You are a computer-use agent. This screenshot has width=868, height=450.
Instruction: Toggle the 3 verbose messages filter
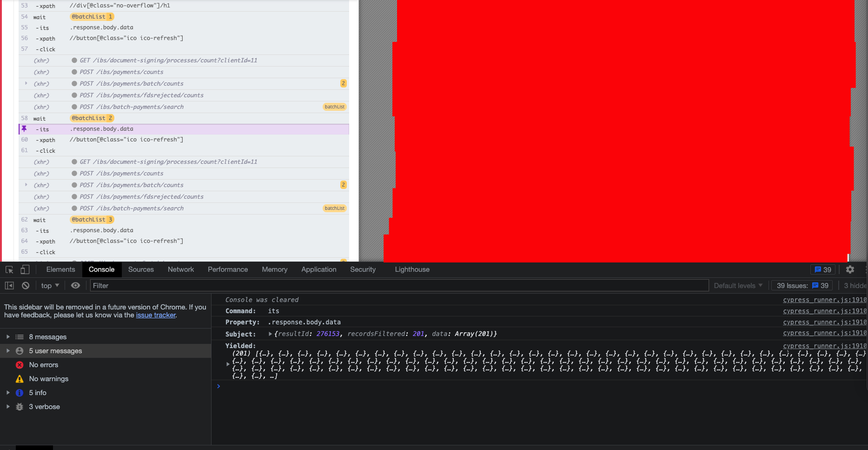[44, 406]
